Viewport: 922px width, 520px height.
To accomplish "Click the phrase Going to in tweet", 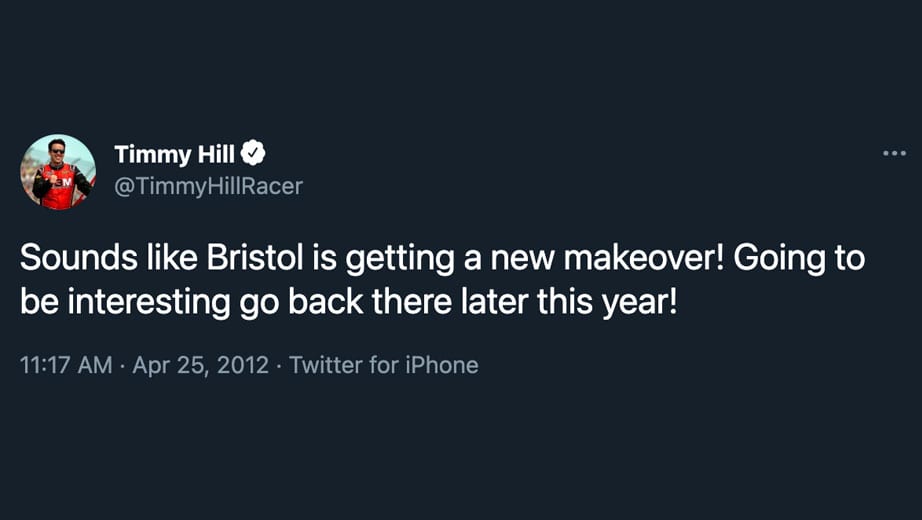I will (x=800, y=259).
